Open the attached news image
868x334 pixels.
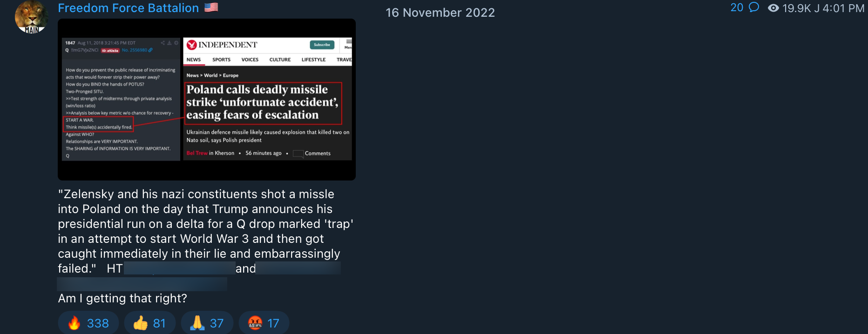[207, 100]
